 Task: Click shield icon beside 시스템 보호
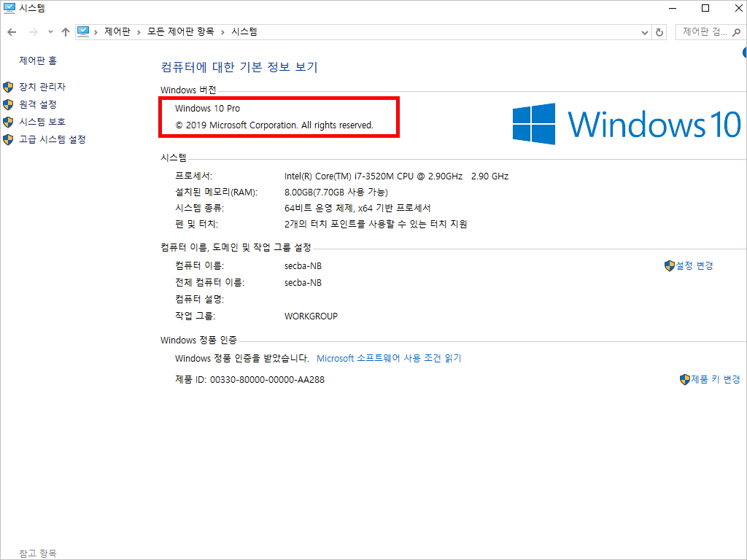(8, 122)
